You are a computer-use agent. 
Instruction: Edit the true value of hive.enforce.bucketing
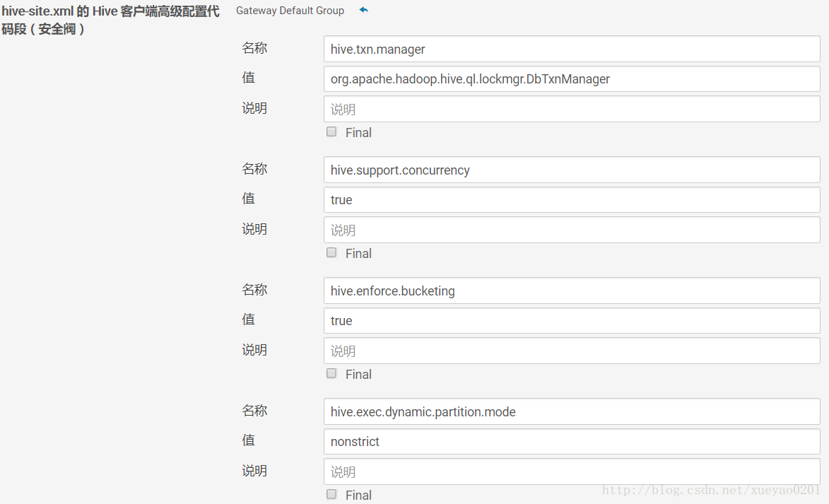[571, 321]
